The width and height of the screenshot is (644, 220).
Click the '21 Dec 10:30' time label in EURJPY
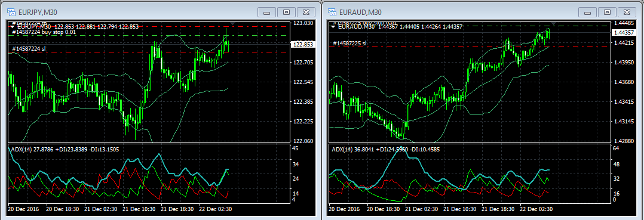click(139, 209)
